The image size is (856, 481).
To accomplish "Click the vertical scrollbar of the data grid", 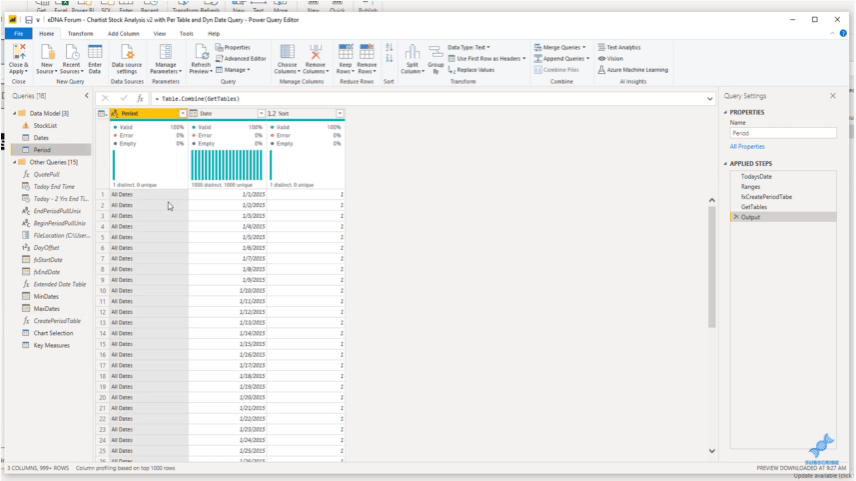I will tap(712, 268).
